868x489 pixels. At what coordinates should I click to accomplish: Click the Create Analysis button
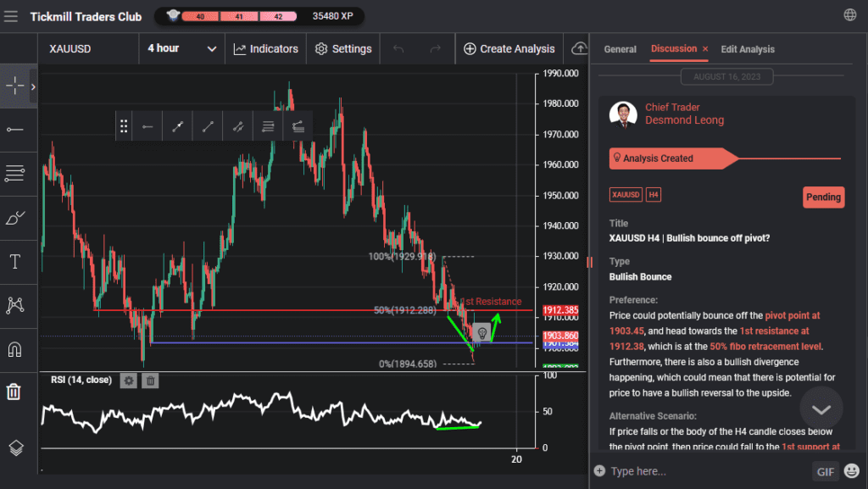tap(509, 48)
